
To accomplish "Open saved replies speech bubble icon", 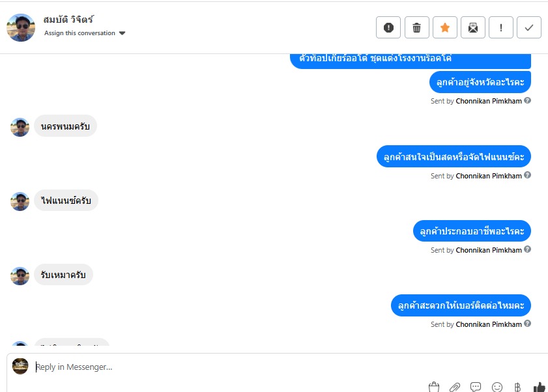I will coord(476,387).
